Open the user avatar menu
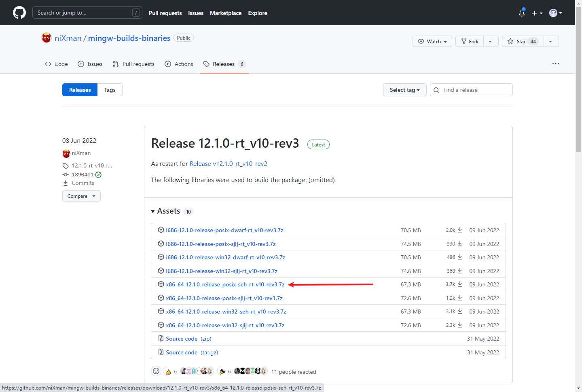The width and height of the screenshot is (582, 392). tap(556, 13)
